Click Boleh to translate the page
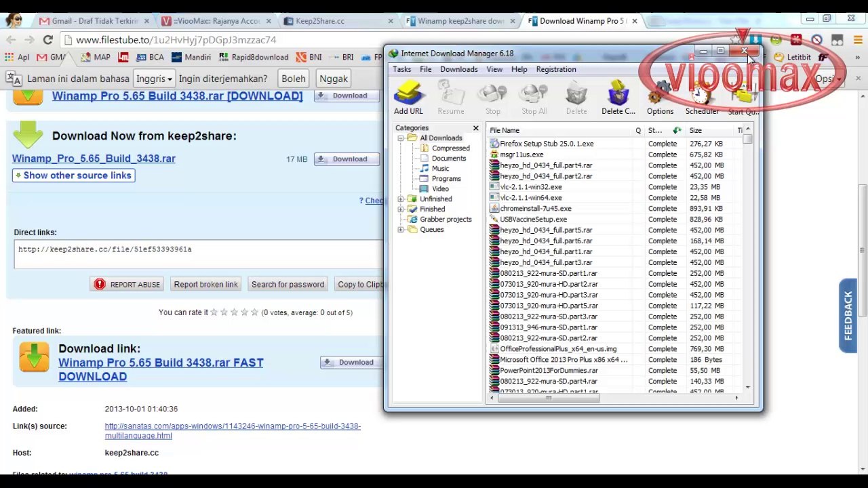This screenshot has width=868, height=488. (x=294, y=79)
